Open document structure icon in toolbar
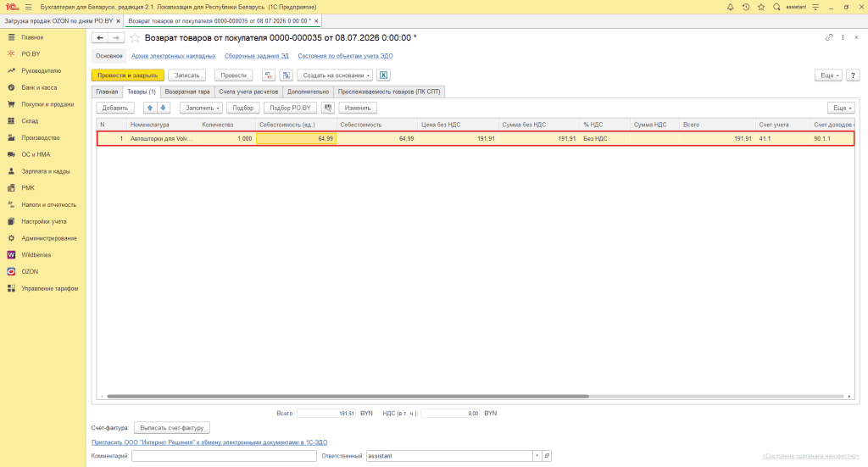This screenshot has height=467, width=868. pos(287,75)
